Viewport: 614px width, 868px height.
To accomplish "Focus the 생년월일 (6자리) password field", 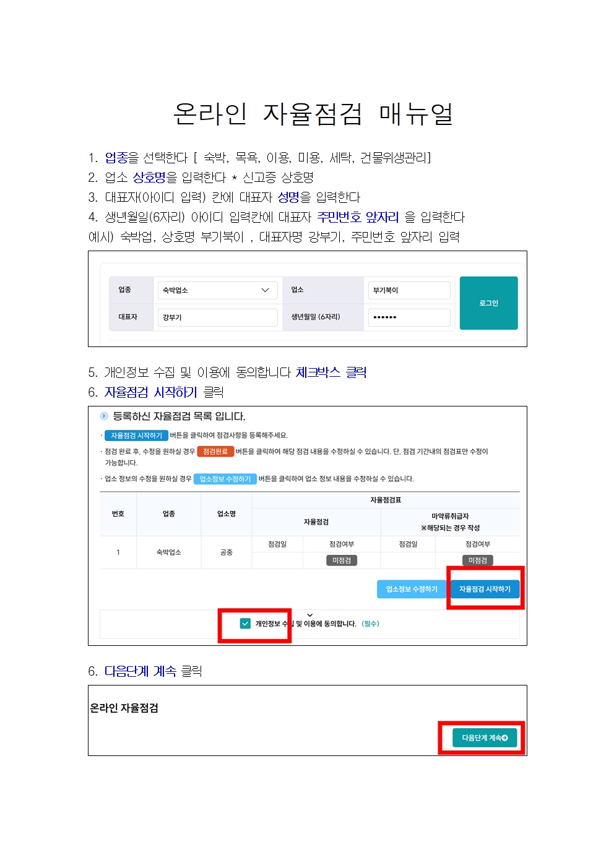I will 409,317.
